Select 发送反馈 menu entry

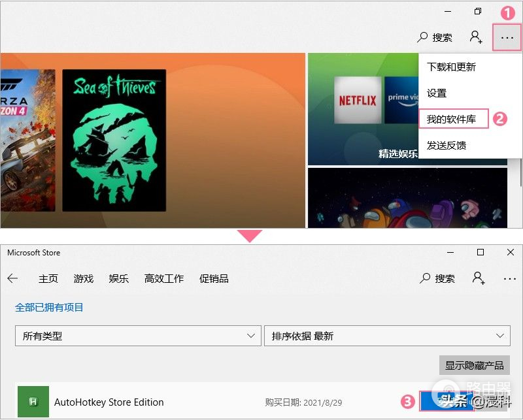[447, 145]
